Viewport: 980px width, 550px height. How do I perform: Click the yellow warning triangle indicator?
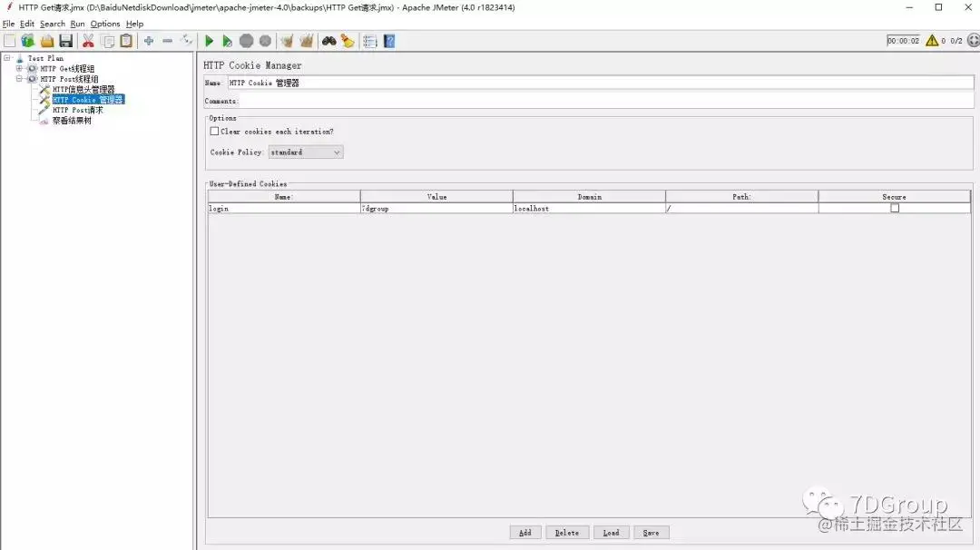tap(932, 41)
